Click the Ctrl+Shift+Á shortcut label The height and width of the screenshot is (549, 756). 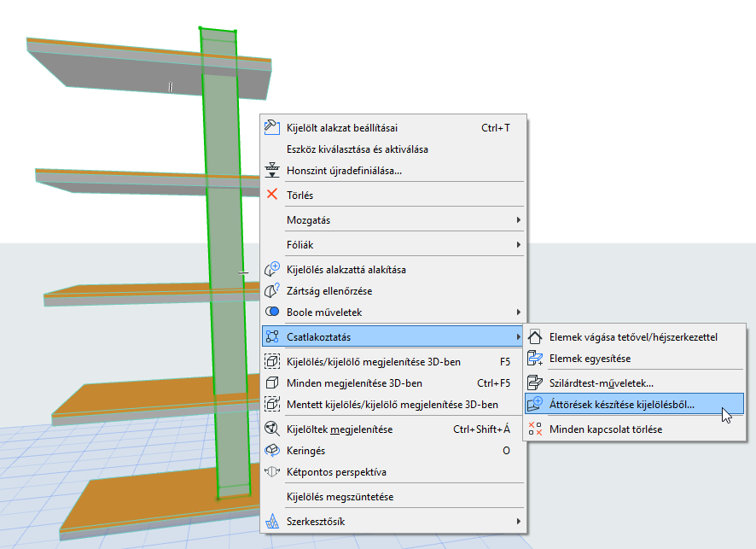(x=481, y=429)
